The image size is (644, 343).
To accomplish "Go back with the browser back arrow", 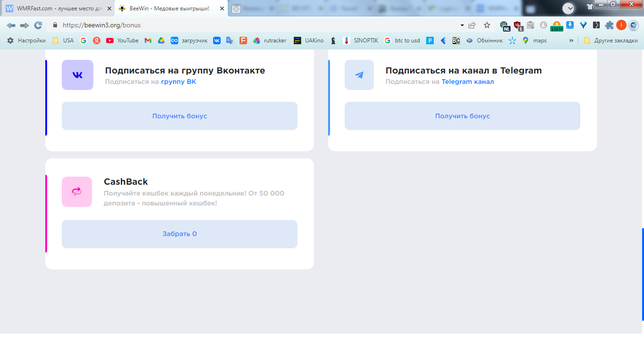I will click(11, 25).
